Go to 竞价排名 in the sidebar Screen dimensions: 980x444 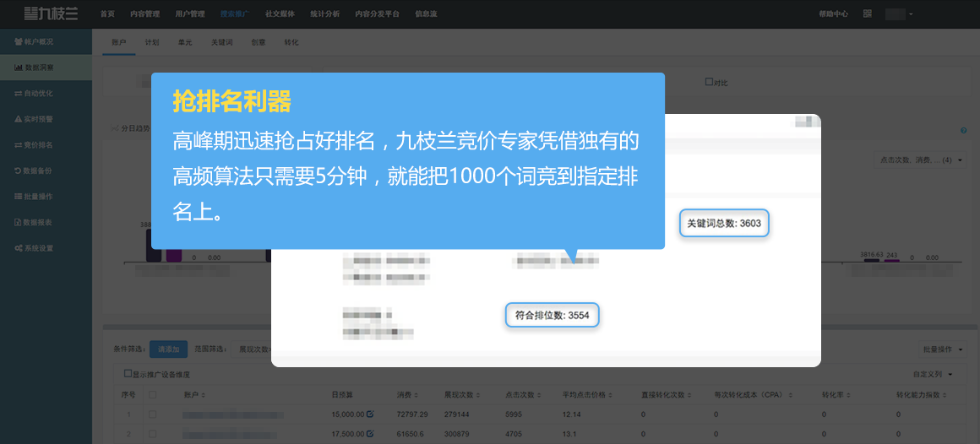coord(46,144)
